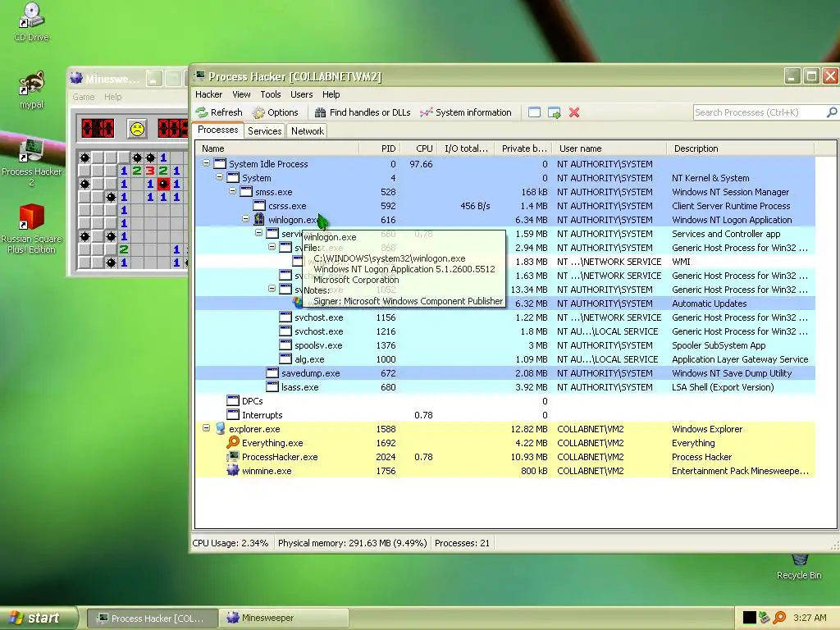Open Process Hacker 2 desktop shortcut

pos(31,161)
